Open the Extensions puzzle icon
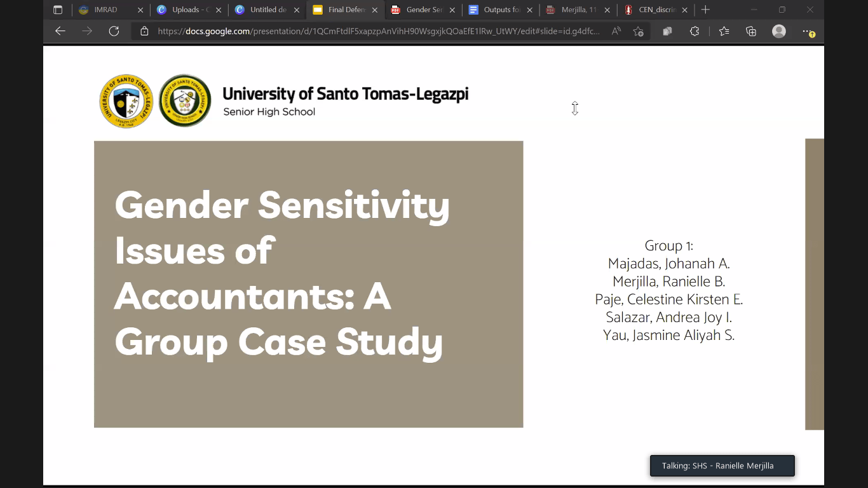The width and height of the screenshot is (868, 488). pyautogui.click(x=695, y=31)
